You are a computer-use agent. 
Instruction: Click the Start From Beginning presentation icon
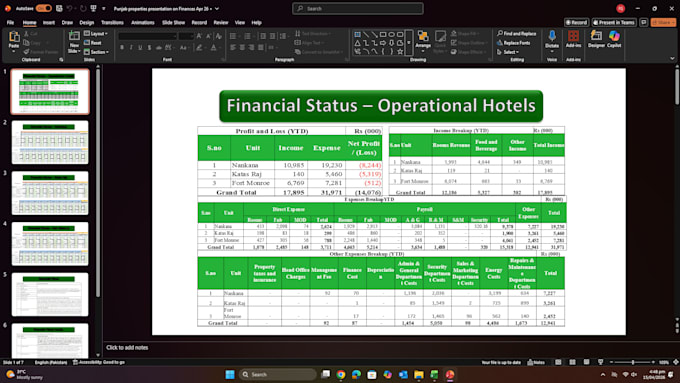pos(93,8)
